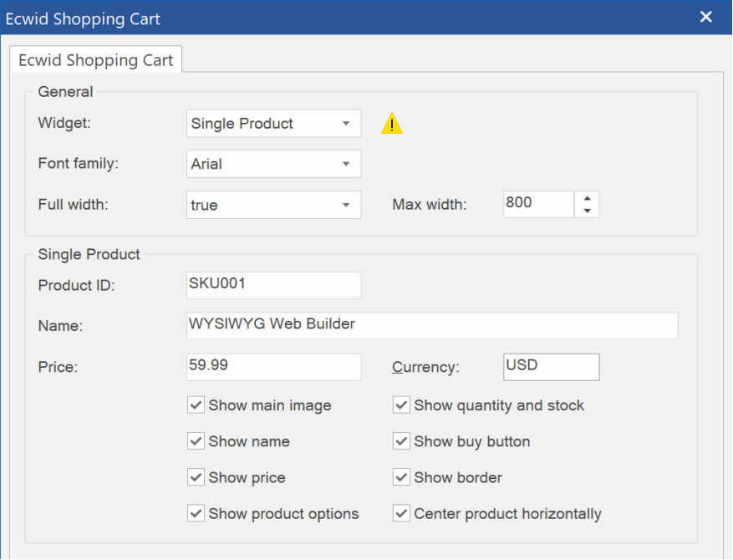Close the Ecwid Shopping Cart dialog
Image resolution: width=733 pixels, height=560 pixels.
[x=706, y=18]
